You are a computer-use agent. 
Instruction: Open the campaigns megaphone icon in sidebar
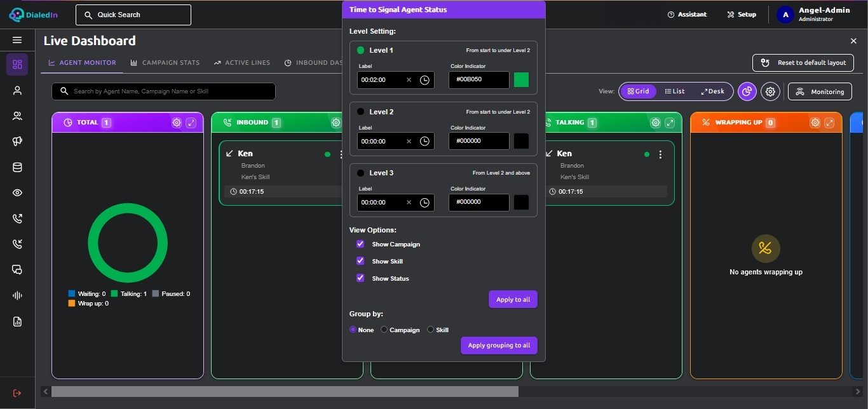(x=17, y=142)
